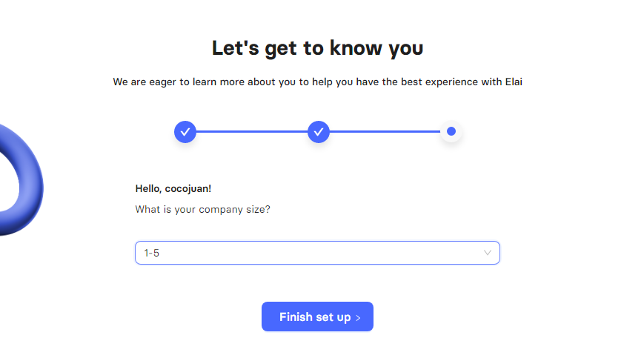Click the subtitle about learning more about you
Viewport: 644px width, 341px height.
point(317,82)
